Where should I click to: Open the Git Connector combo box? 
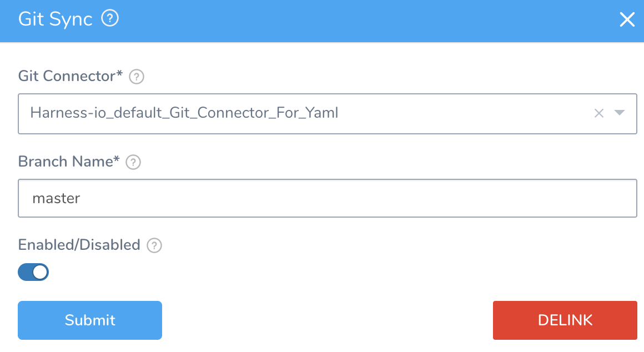(x=328, y=114)
